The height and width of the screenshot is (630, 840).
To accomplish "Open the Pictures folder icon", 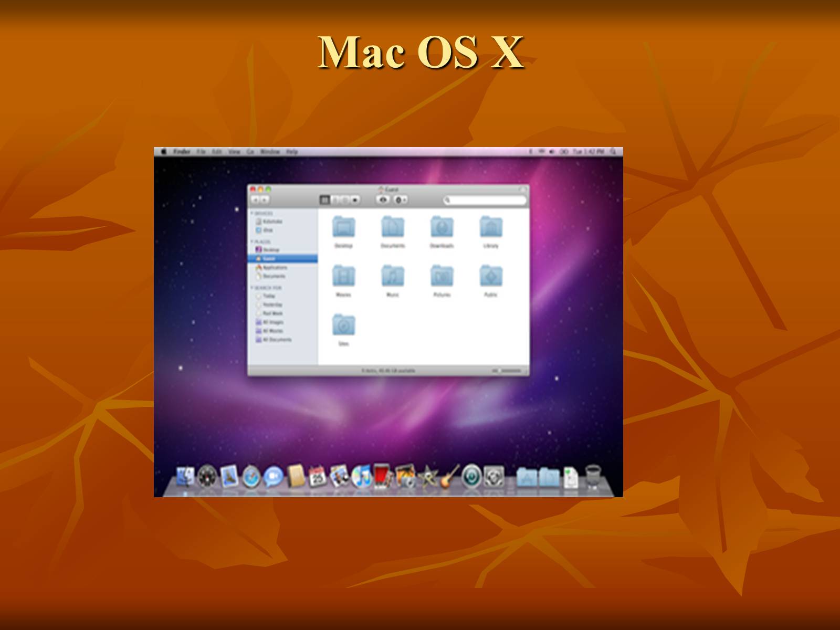I will click(x=442, y=276).
